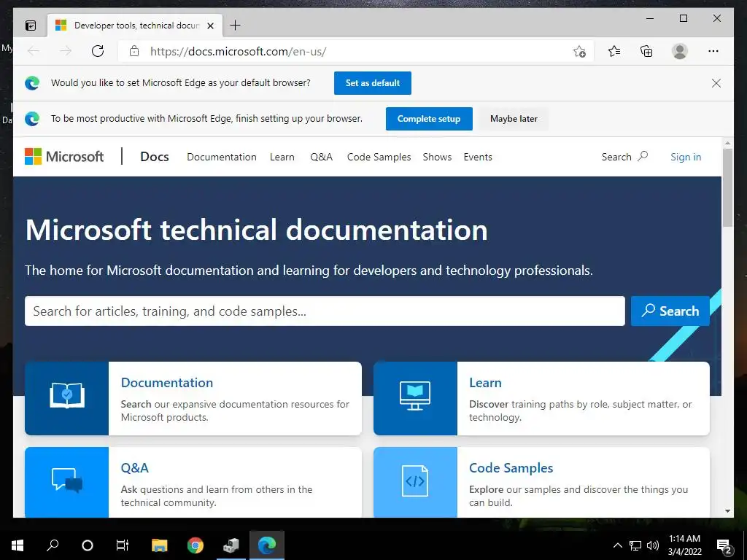Choose Maybe later for browser setup
The image size is (747, 560).
coord(514,119)
